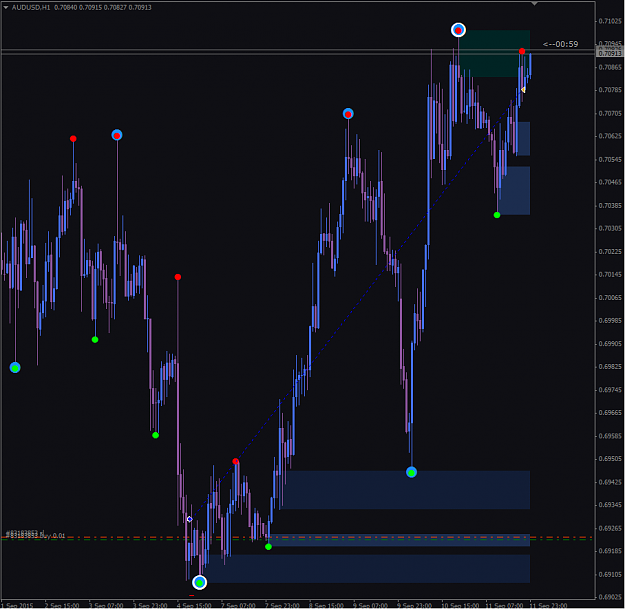Select the white-ringed green marker at the lowest low

pos(199,583)
